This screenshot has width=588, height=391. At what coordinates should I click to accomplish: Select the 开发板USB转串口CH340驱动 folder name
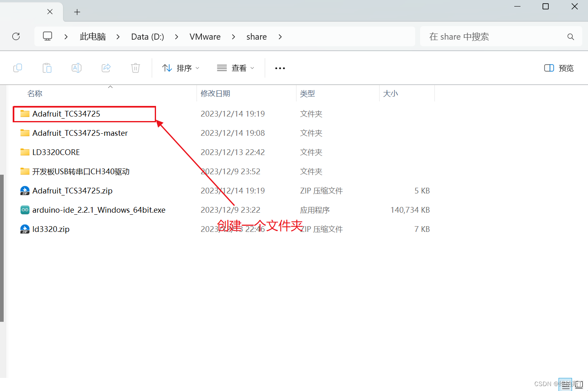pyautogui.click(x=81, y=171)
